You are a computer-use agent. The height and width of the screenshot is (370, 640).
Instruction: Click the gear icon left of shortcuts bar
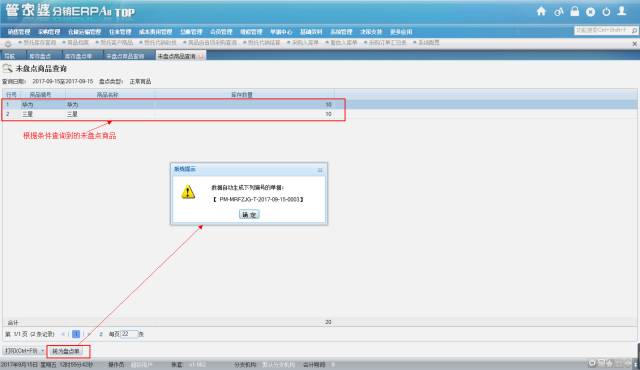pos(8,43)
